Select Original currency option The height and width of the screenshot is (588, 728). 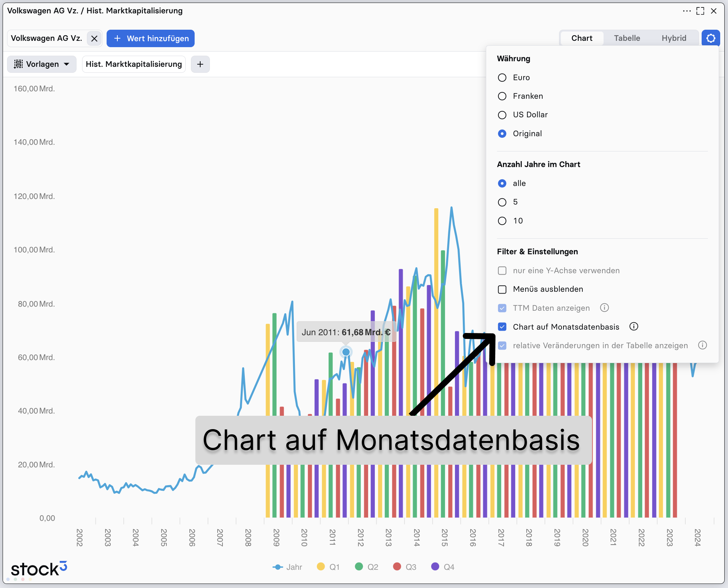click(502, 134)
